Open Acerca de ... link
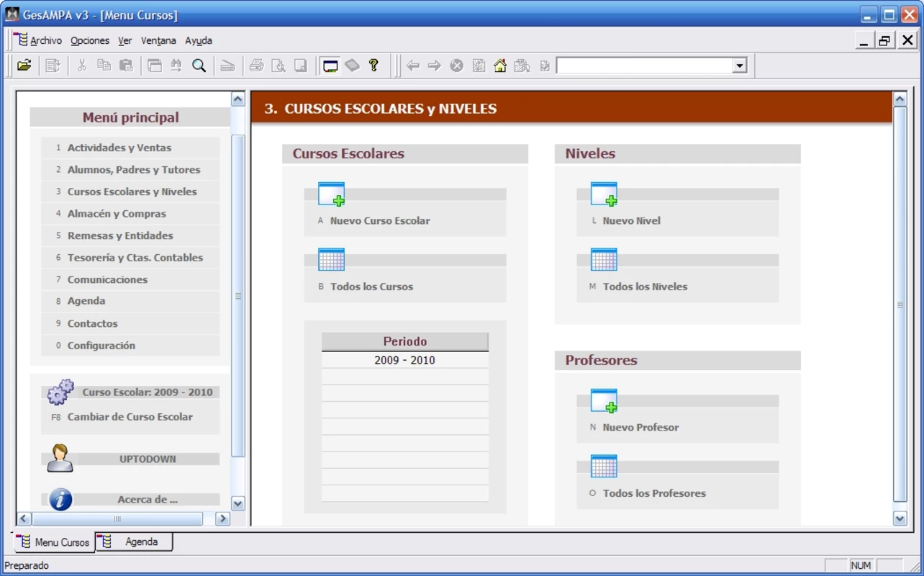Screen dimensions: 924x576 pos(148,500)
